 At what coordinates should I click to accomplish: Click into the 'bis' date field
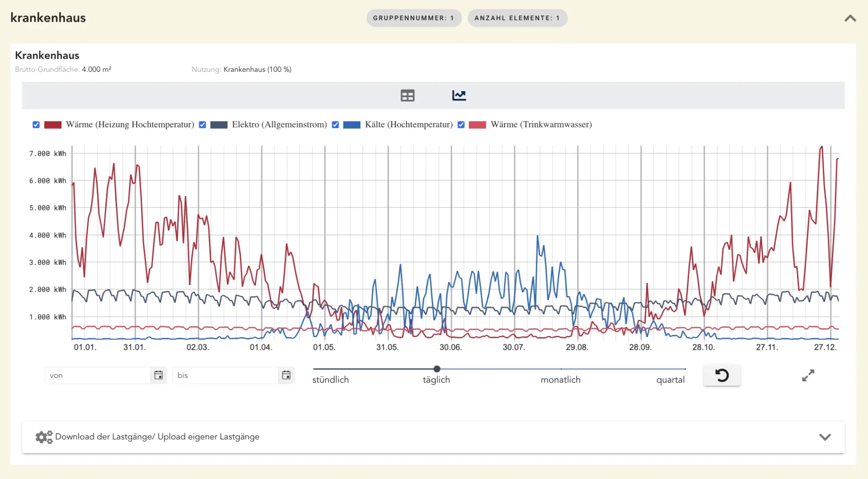[x=225, y=375]
